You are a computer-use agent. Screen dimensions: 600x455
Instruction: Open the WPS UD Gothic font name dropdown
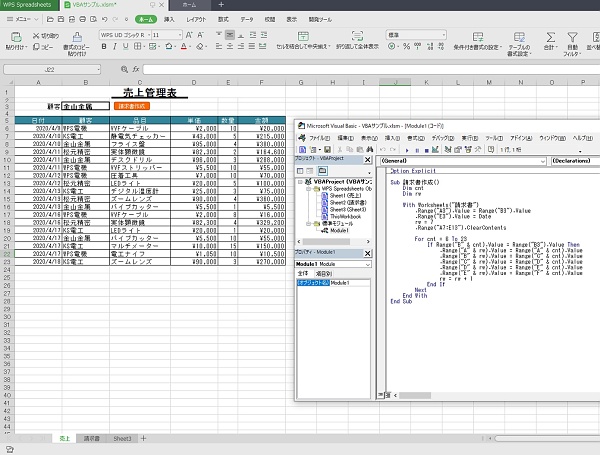coord(149,35)
